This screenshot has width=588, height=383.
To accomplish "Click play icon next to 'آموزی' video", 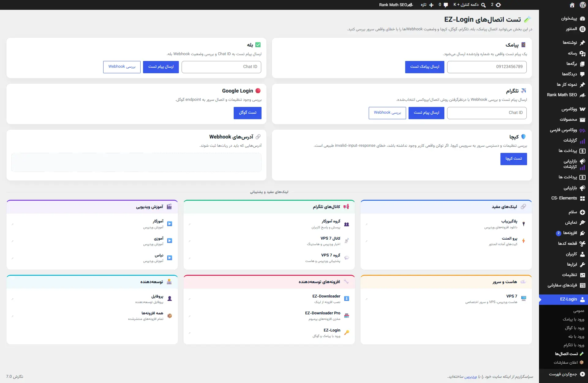I will [170, 241].
